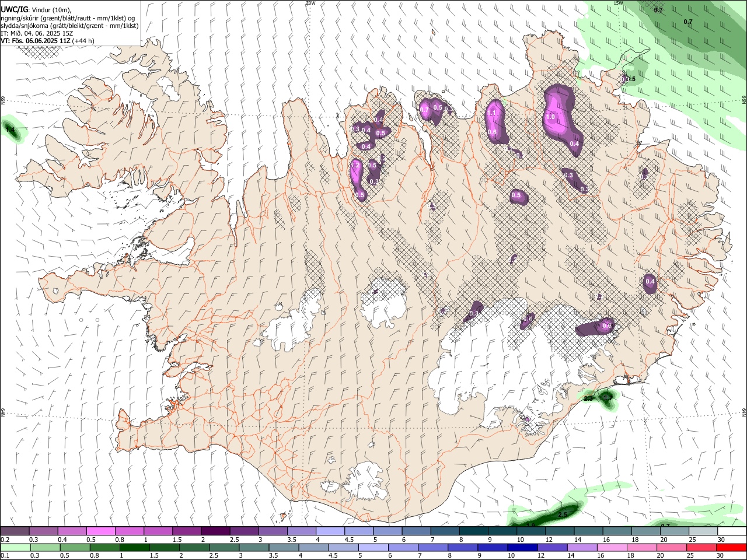Click the 1.0 value in the northeast snow patch
Image resolution: width=747 pixels, height=560 pixels.
point(550,117)
